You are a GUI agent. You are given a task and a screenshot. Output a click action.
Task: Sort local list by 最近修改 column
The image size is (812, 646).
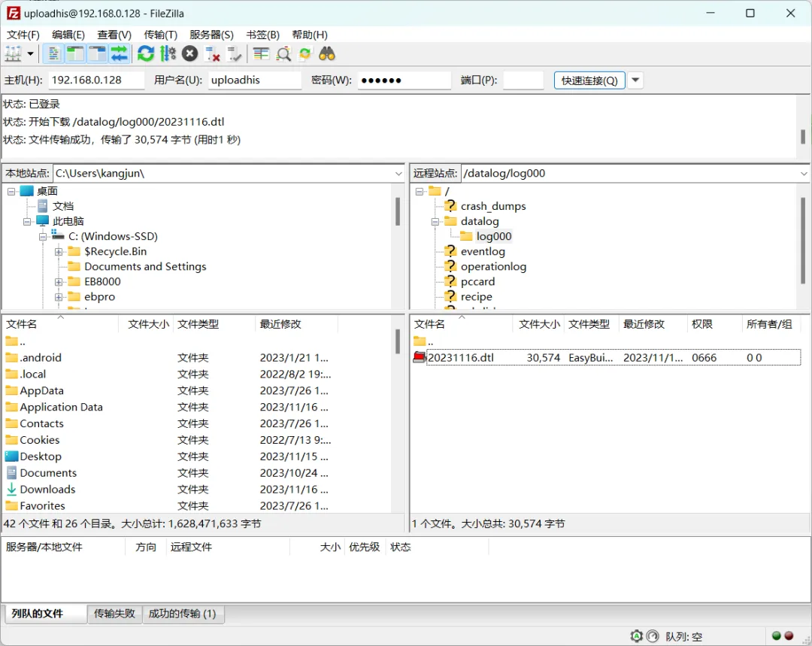297,324
